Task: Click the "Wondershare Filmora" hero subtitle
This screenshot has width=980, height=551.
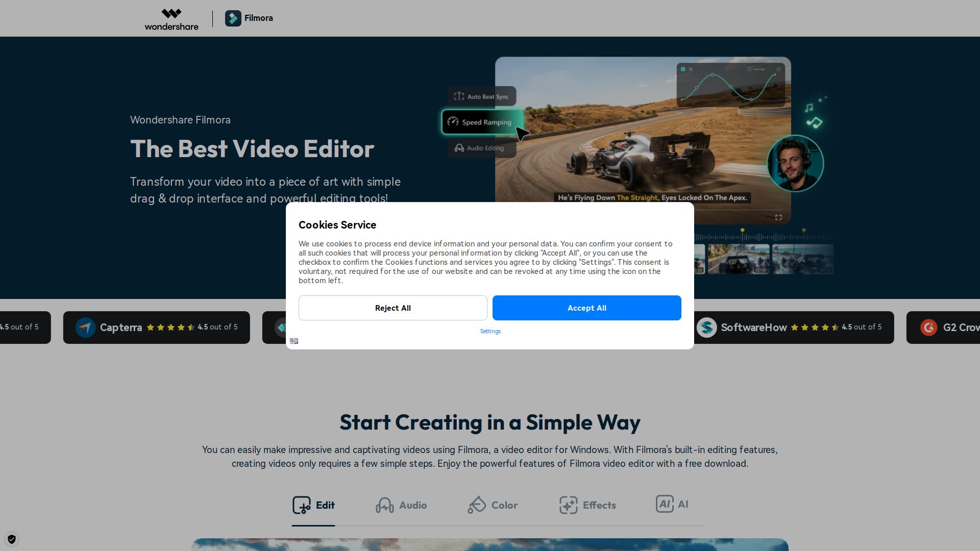Action: [x=180, y=120]
